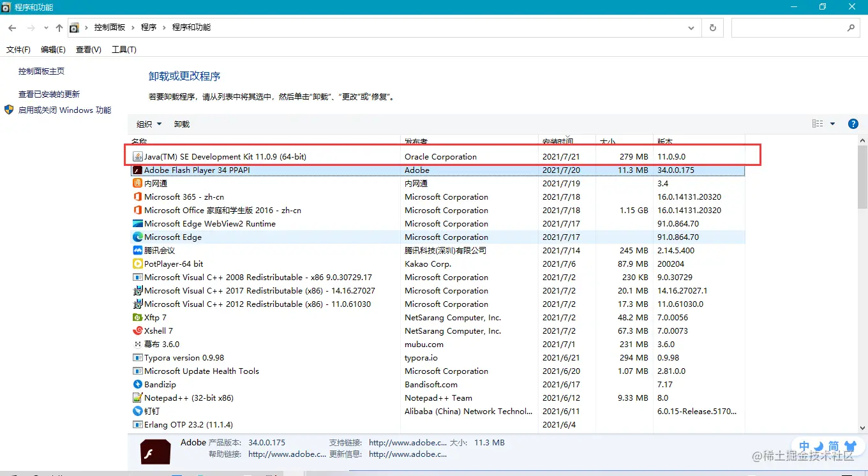Click the search magnifier icon
Screen dimensions: 868x476
click(851, 28)
